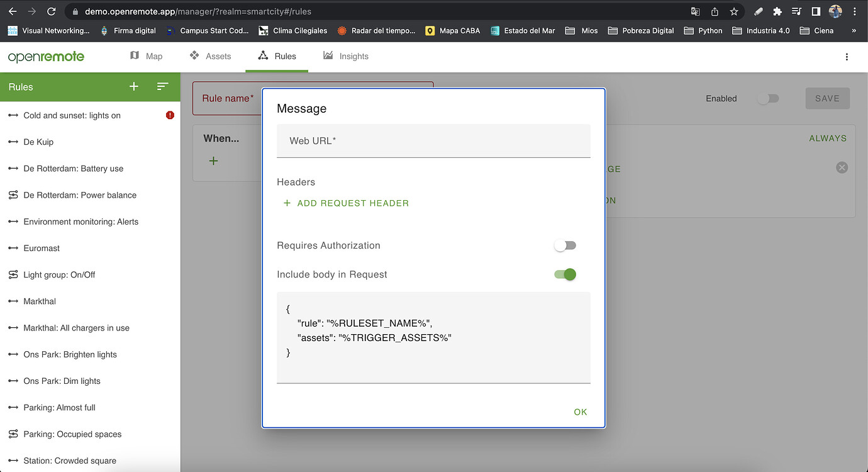Viewport: 868px width, 472px height.
Task: Disable the Include body in Request toggle
Action: tap(564, 274)
